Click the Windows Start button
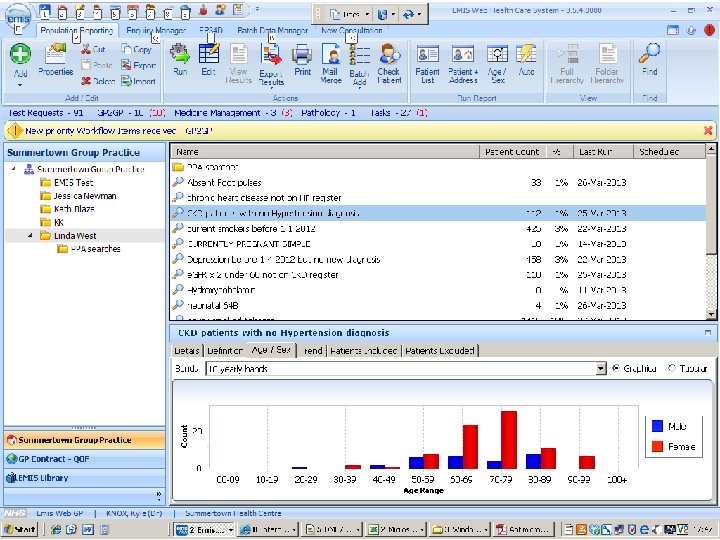This screenshot has height=540, width=720. (x=20, y=529)
